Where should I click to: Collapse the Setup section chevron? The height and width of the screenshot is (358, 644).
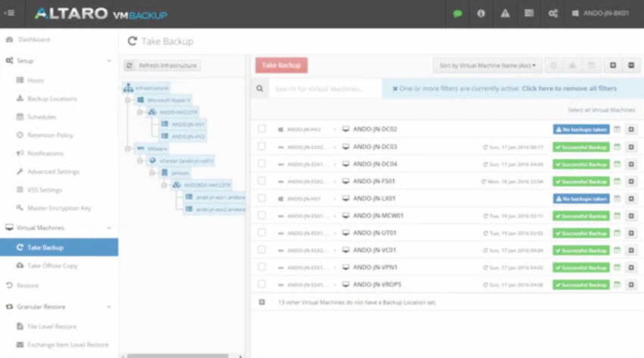(x=109, y=61)
